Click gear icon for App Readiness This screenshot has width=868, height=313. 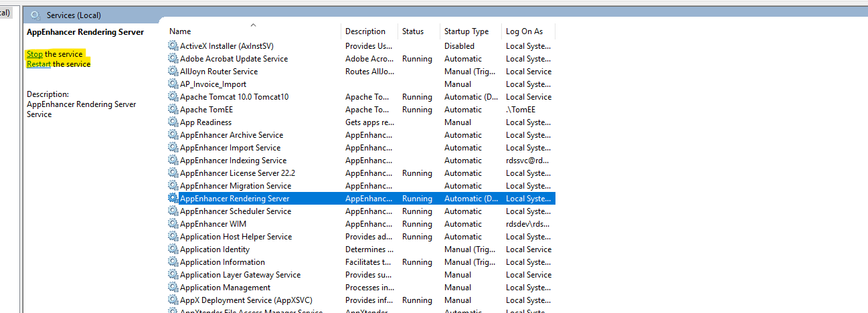click(173, 122)
